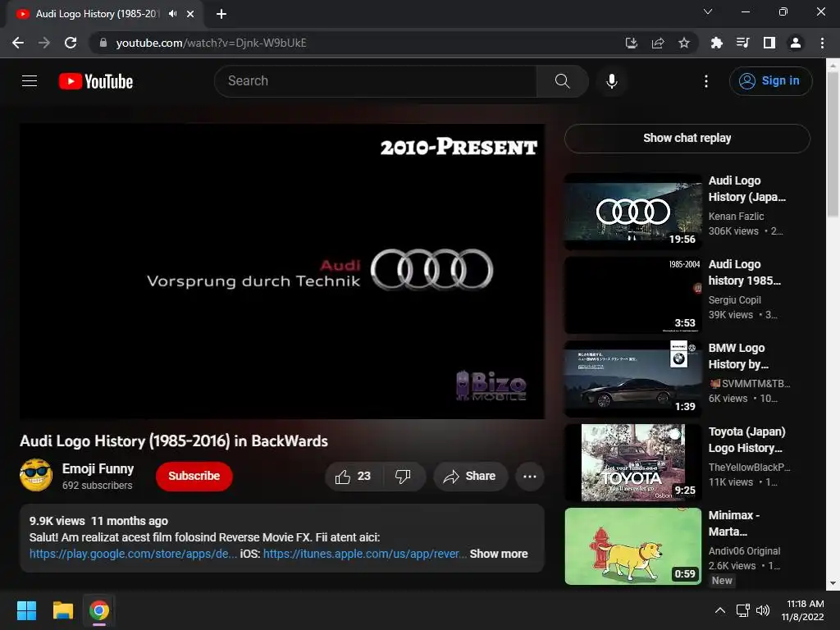Screen dimensions: 840x630
Task: Close the Audi Logo History tab
Action: point(190,14)
